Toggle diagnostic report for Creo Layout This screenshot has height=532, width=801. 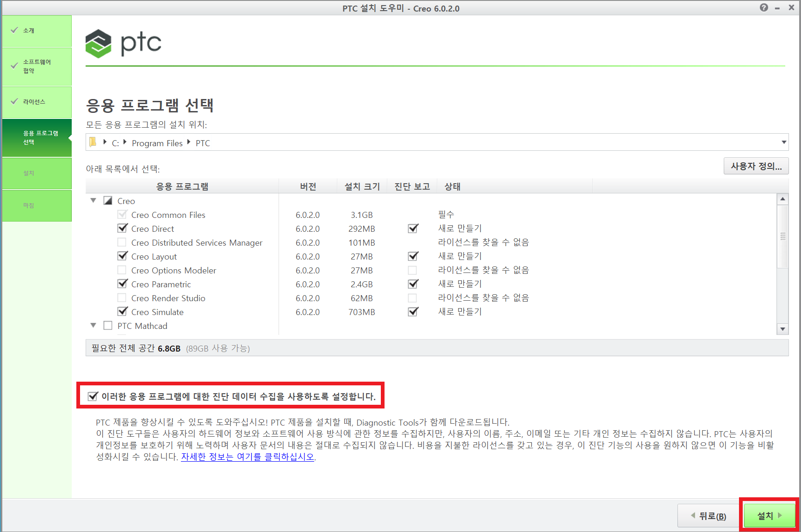[413, 256]
